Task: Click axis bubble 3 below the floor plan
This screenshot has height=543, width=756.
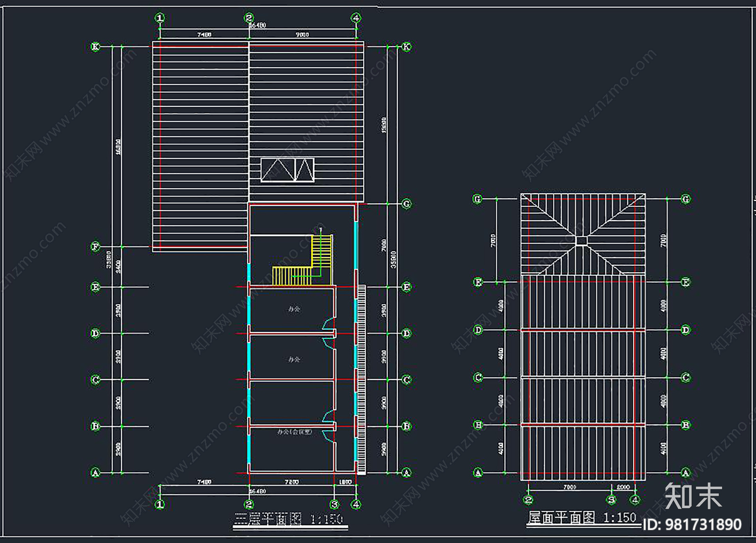Action: 335,504
